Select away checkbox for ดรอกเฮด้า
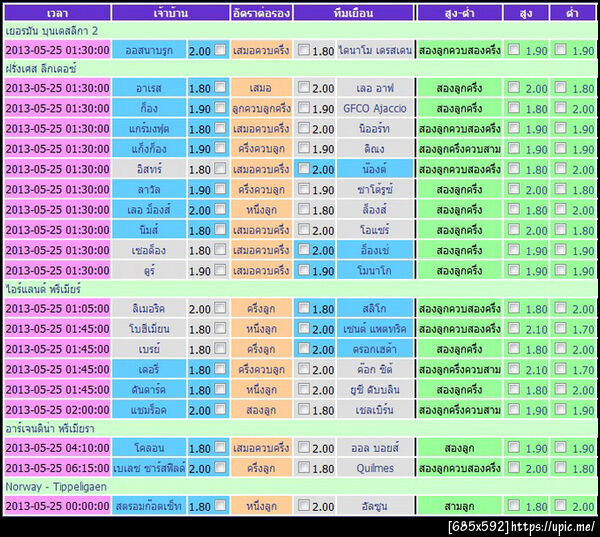Viewport: 600px width, 537px height. pos(304,348)
